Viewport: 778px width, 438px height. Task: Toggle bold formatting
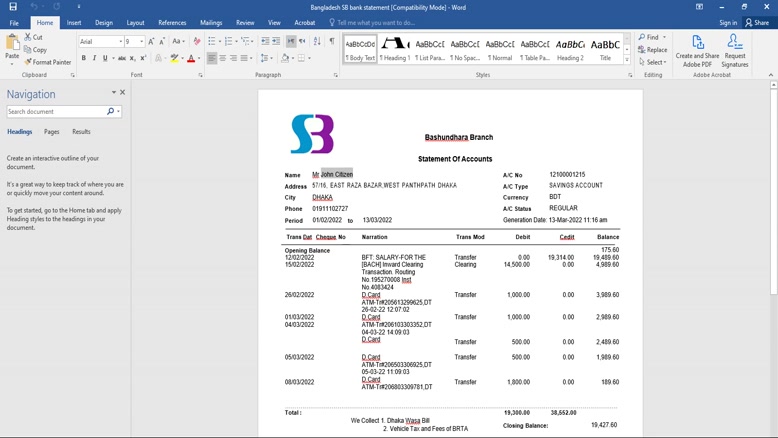coord(84,58)
